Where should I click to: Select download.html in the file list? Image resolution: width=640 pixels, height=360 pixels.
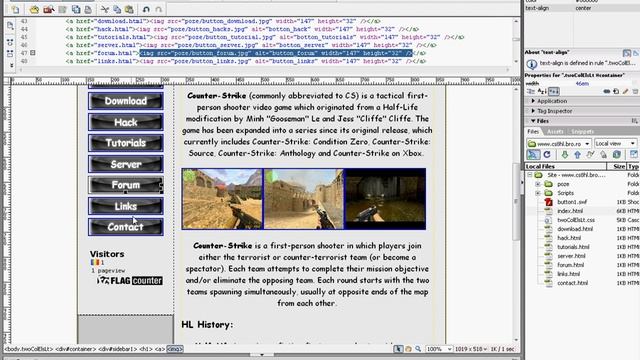[575, 229]
